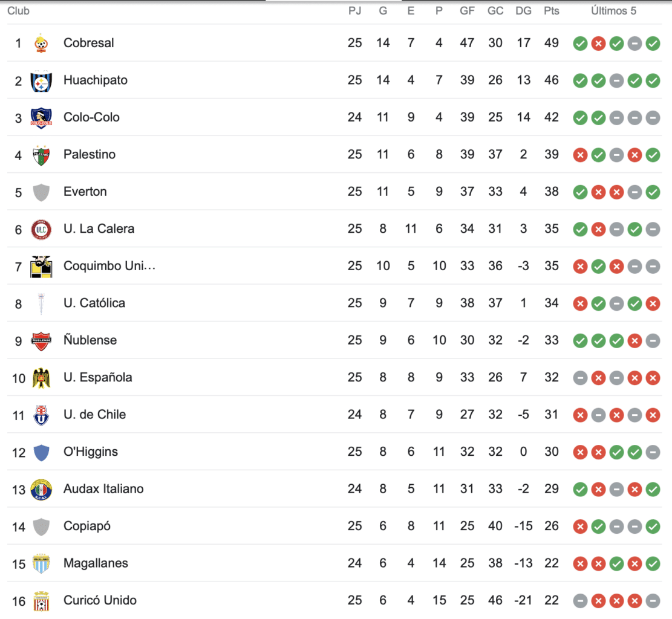The width and height of the screenshot is (672, 619).
Task: Open Coquimbo's green win result icon
Action: tap(598, 267)
